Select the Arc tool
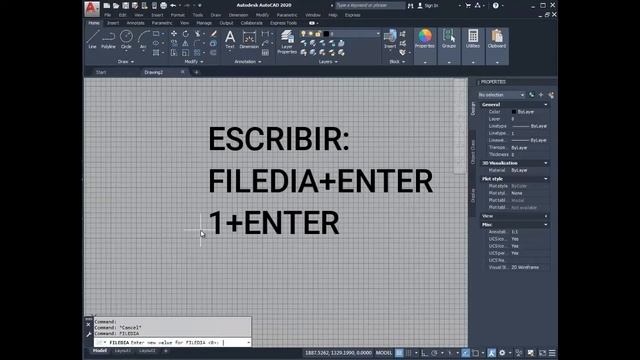640x360 pixels. [x=143, y=39]
